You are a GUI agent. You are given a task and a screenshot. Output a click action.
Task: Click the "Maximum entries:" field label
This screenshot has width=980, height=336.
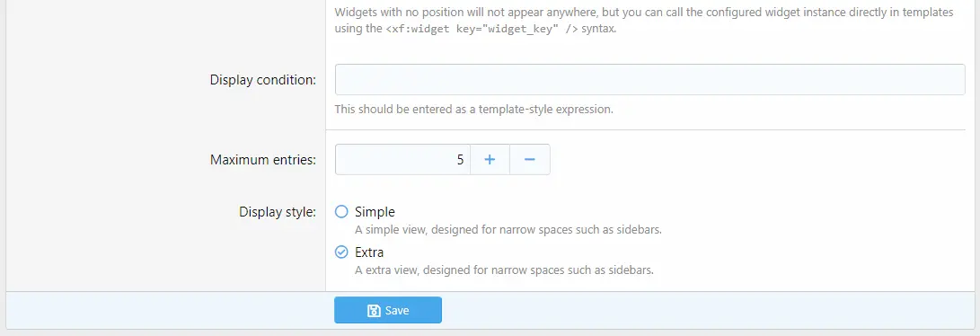263,160
